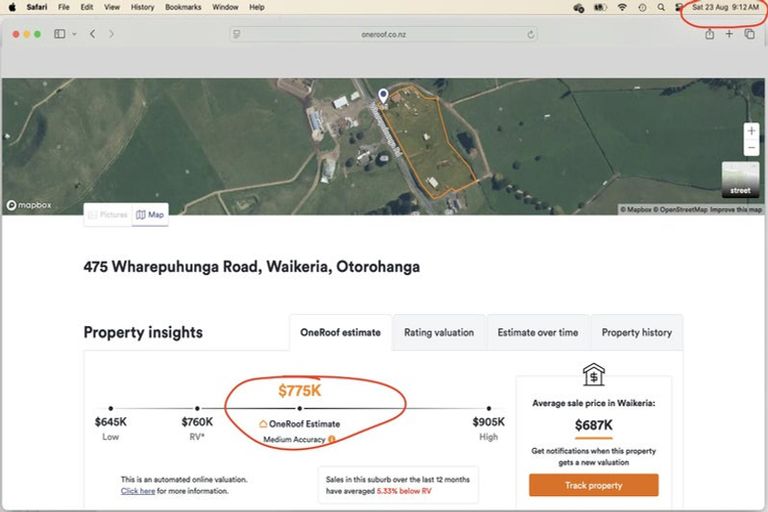Switch to Map view
This screenshot has height=512, width=768.
[x=150, y=214]
